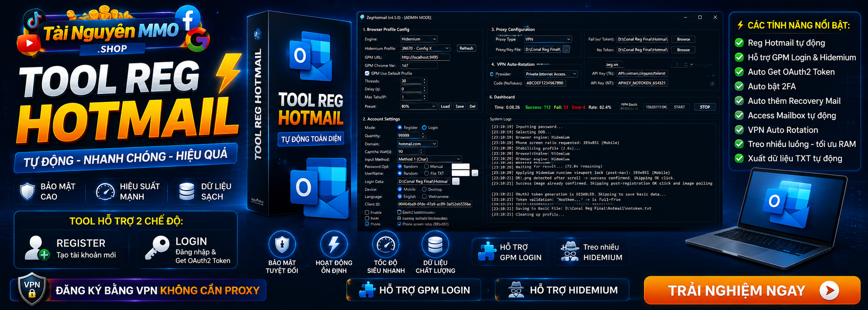Screen dimensions: 868x310
Task: Open the Input Method dropdown
Action: (x=429, y=159)
